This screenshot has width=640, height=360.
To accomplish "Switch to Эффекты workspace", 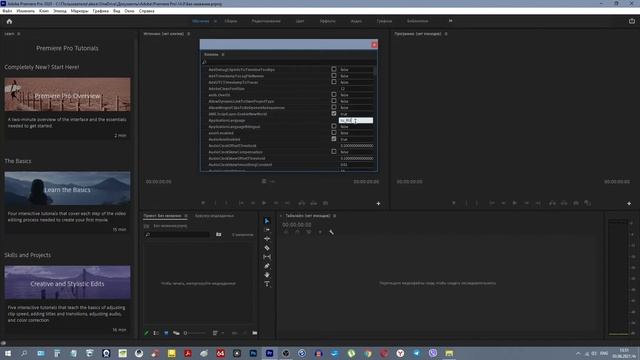I will 327,21.
